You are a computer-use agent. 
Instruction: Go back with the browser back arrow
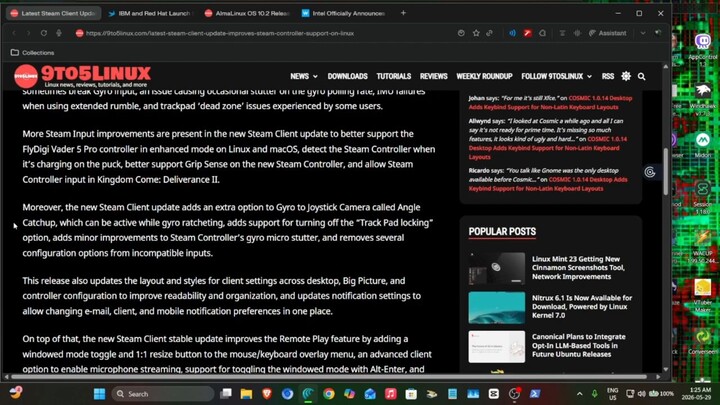[14, 33]
